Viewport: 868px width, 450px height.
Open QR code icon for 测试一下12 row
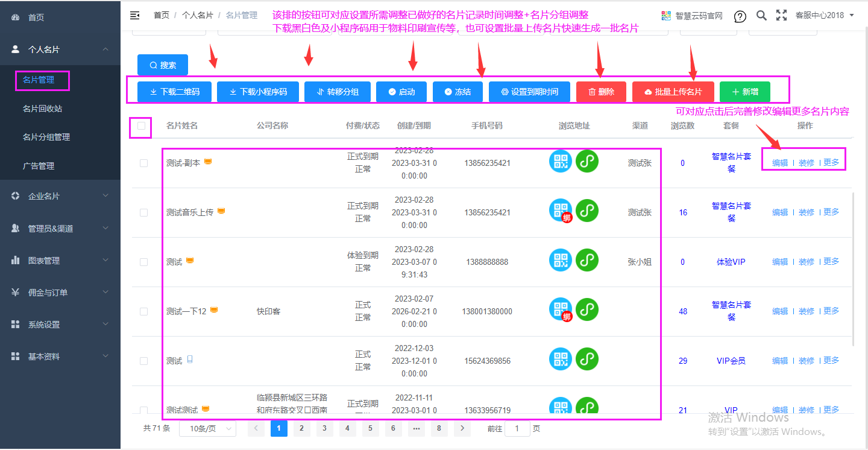561,310
